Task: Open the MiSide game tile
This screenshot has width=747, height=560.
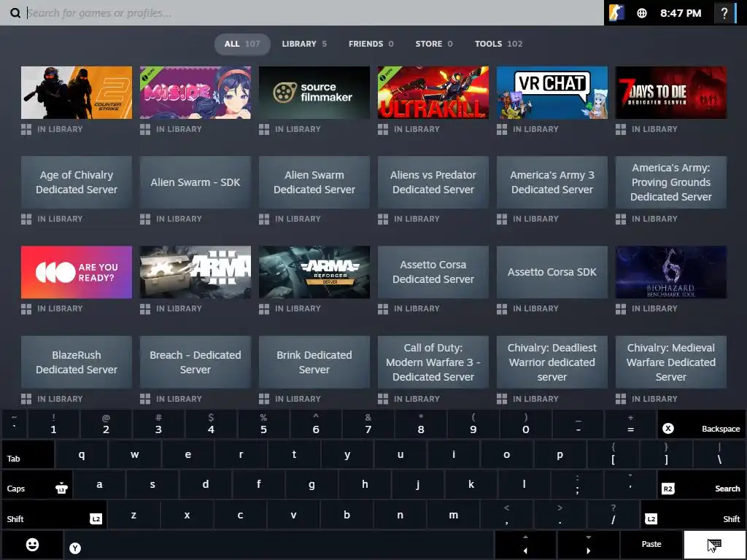Action: click(196, 93)
